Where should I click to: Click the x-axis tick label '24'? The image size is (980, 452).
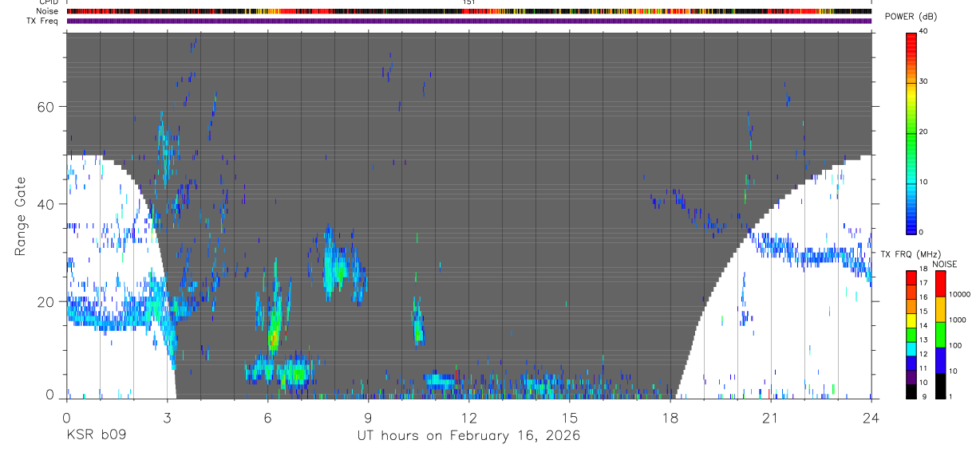(871, 417)
